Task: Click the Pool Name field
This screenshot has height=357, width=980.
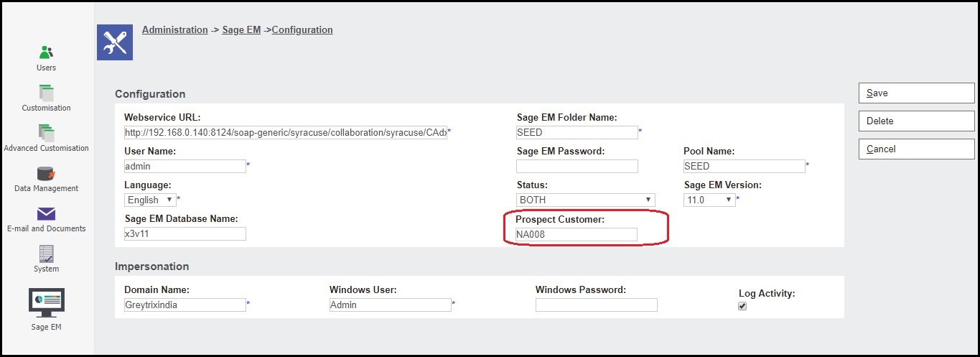Action: tap(745, 166)
